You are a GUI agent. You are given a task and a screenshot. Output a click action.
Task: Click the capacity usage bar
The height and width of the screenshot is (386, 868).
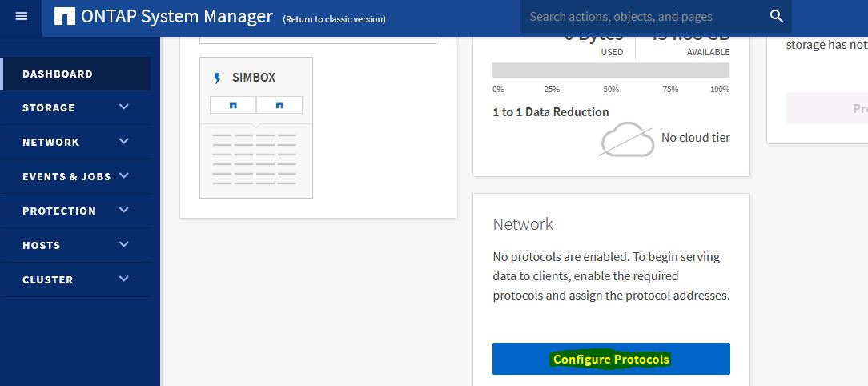[611, 70]
